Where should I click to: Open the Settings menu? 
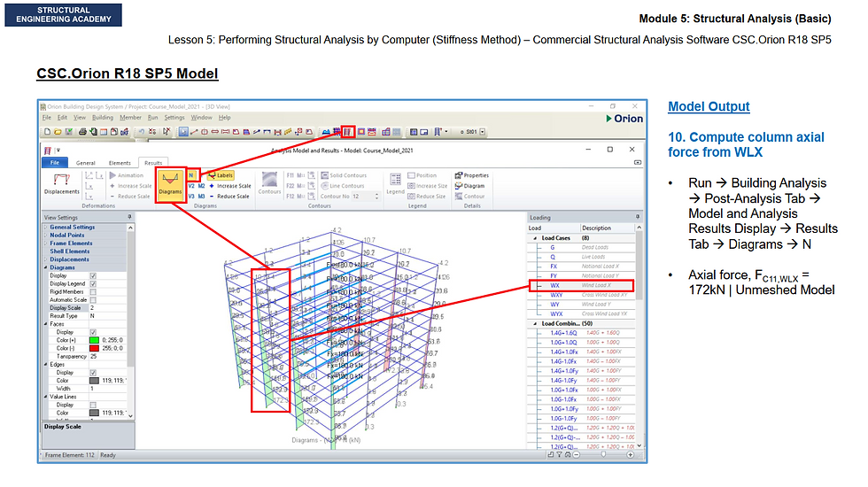point(174,117)
